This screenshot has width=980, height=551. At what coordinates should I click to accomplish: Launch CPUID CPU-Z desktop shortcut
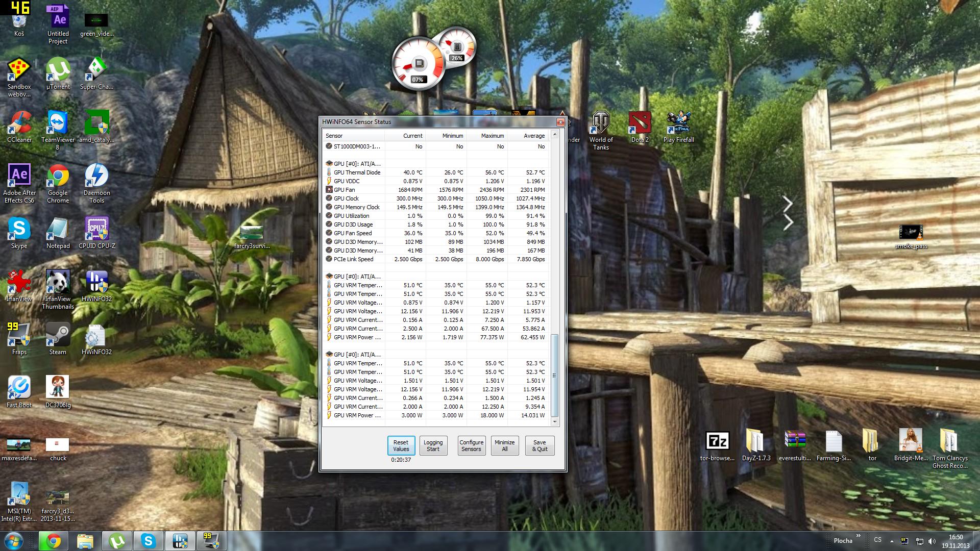[x=96, y=233]
